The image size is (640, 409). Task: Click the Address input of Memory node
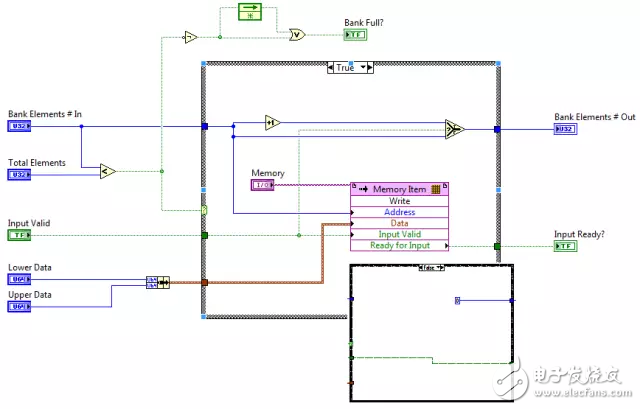click(x=399, y=212)
